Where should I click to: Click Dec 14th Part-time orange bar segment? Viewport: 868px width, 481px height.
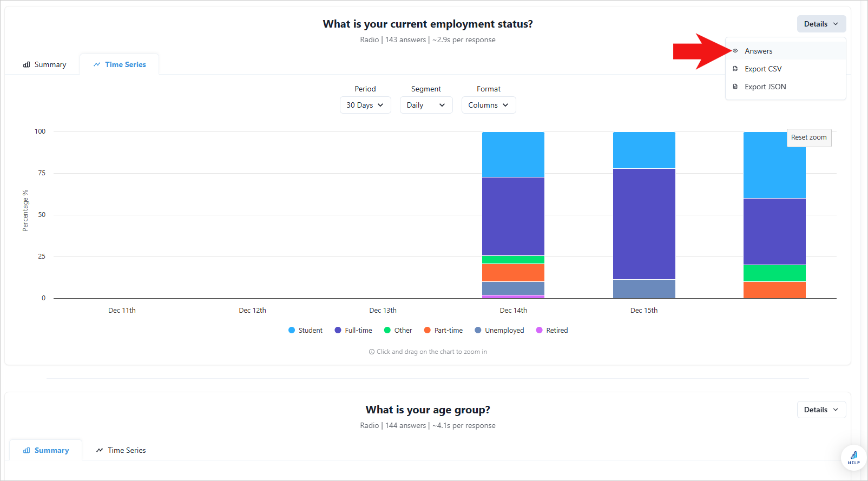pos(513,273)
